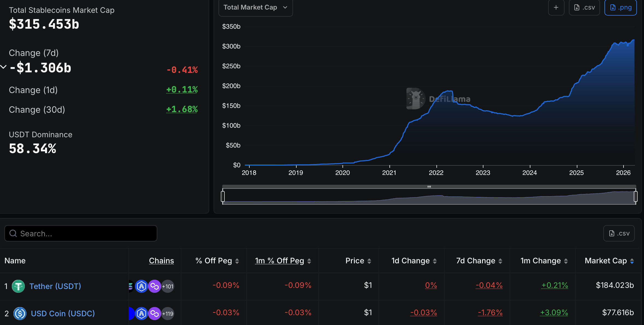Show more chains via the +119 badge for USDC
The image size is (644, 325).
click(167, 313)
